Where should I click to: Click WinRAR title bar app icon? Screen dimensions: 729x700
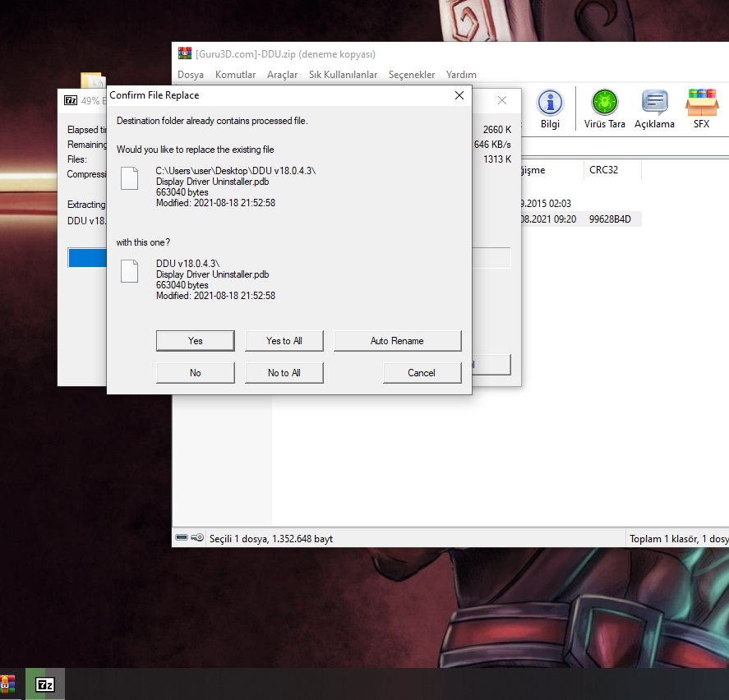(x=185, y=53)
